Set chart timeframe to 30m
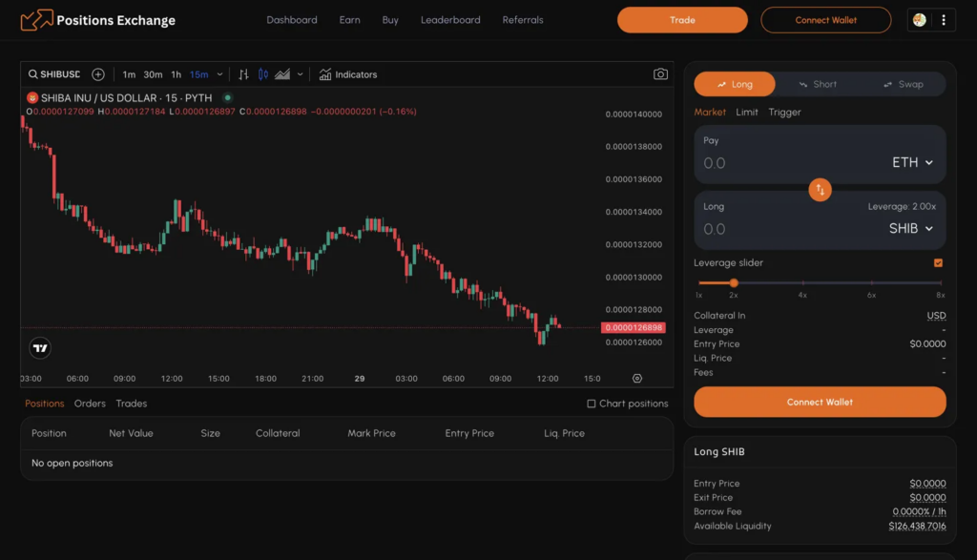The height and width of the screenshot is (560, 977). pyautogui.click(x=153, y=74)
